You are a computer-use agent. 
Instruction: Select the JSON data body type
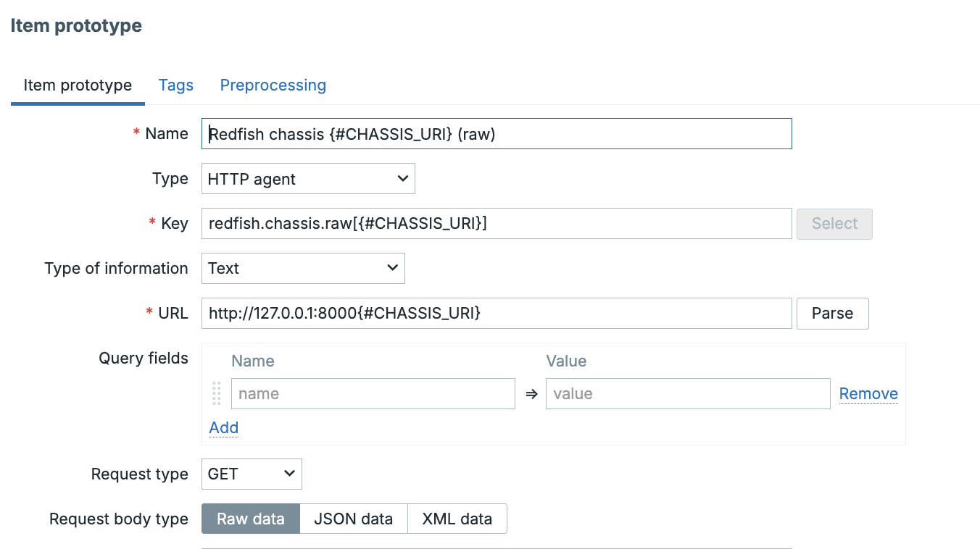353,519
